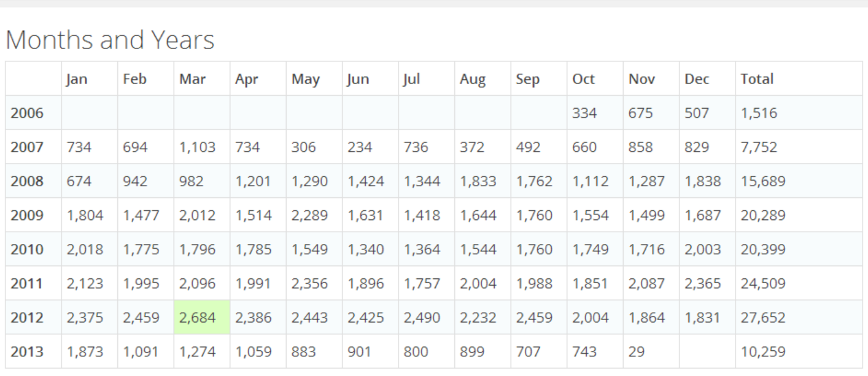
Task: Select the February 2013 value 1,091
Action: [x=141, y=352]
